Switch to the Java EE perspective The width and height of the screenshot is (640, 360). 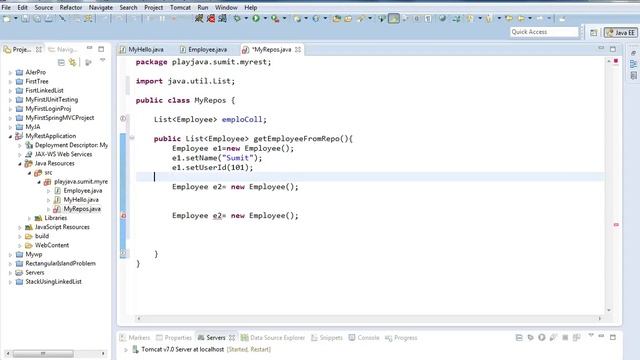coord(620,33)
